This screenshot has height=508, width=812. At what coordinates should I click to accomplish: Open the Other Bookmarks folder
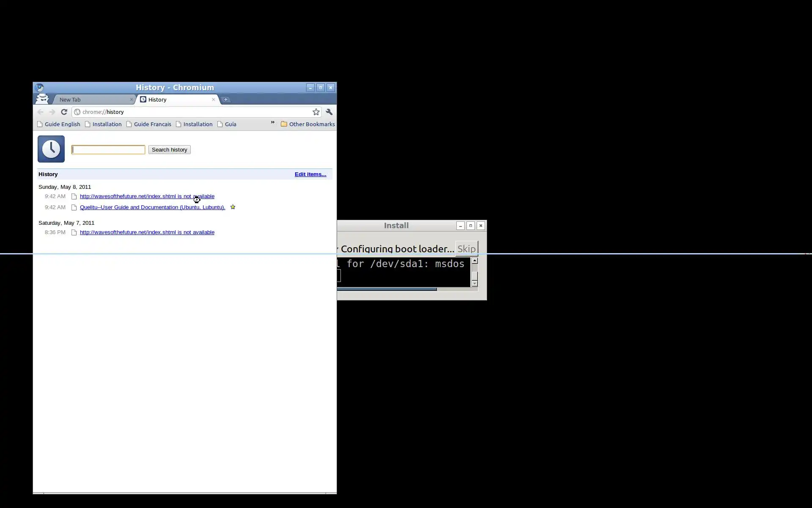[307, 124]
